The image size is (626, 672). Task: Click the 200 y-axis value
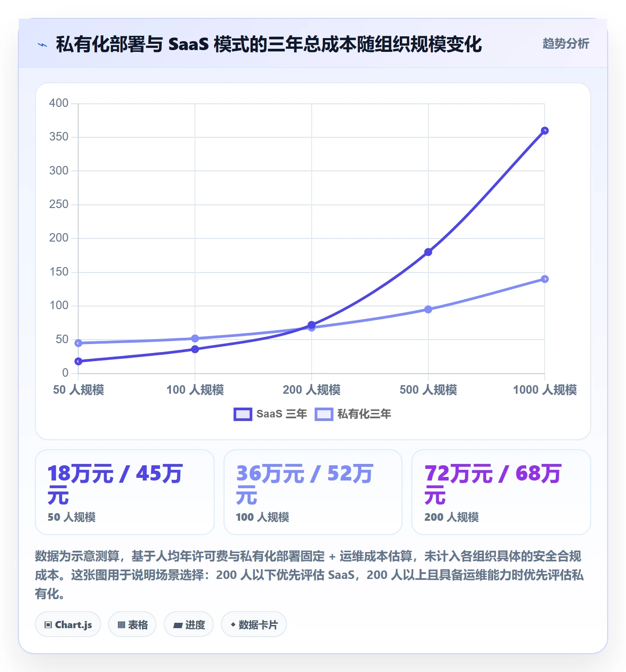(59, 238)
